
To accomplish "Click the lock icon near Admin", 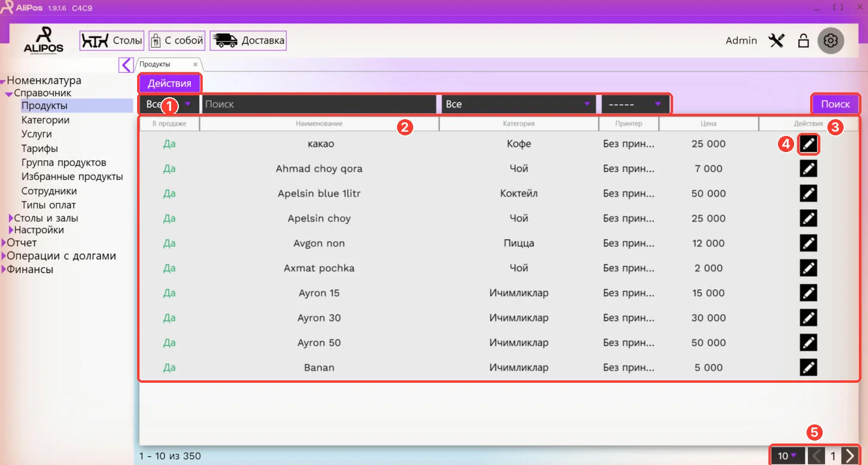I will click(803, 41).
